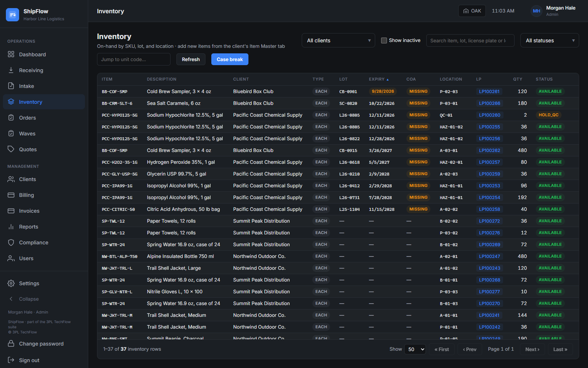The height and width of the screenshot is (368, 588).
Task: Open license plate LP100261 link
Action: 489,91
